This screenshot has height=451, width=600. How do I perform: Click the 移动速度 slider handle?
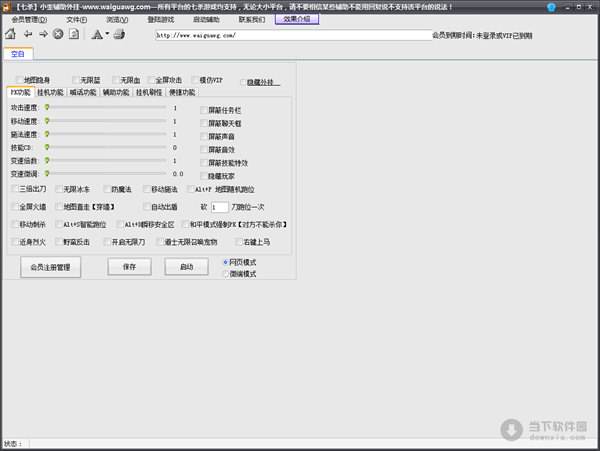[x=47, y=121]
